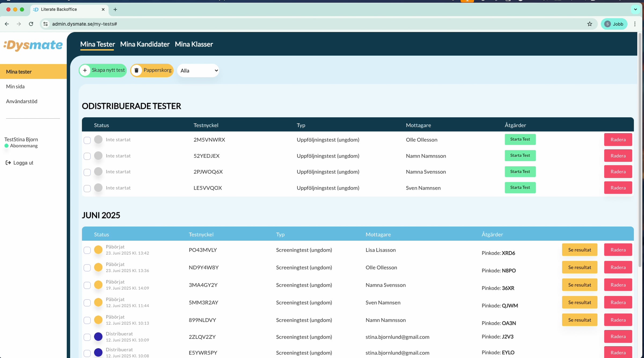Click orange status dot for ND9Y4W8Y
Image resolution: width=644 pixels, height=358 pixels.
[x=98, y=267]
